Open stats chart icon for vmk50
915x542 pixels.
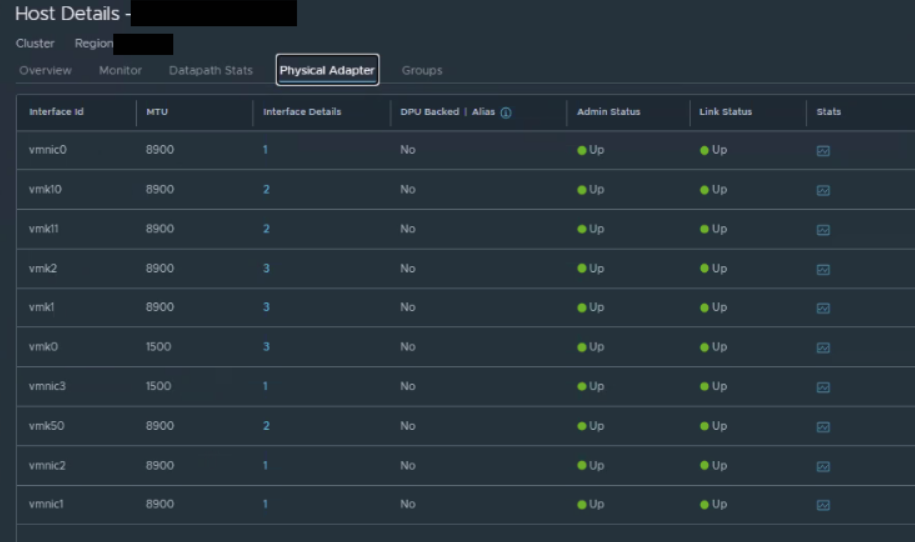click(823, 427)
